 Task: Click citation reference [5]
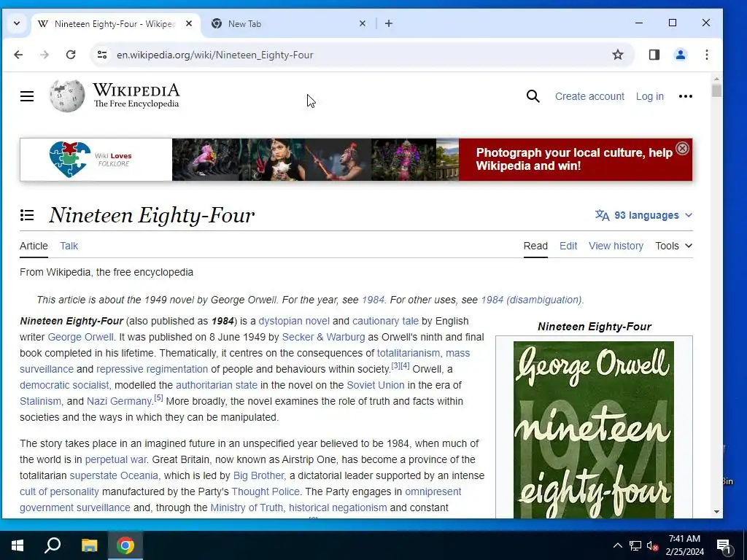[158, 397]
